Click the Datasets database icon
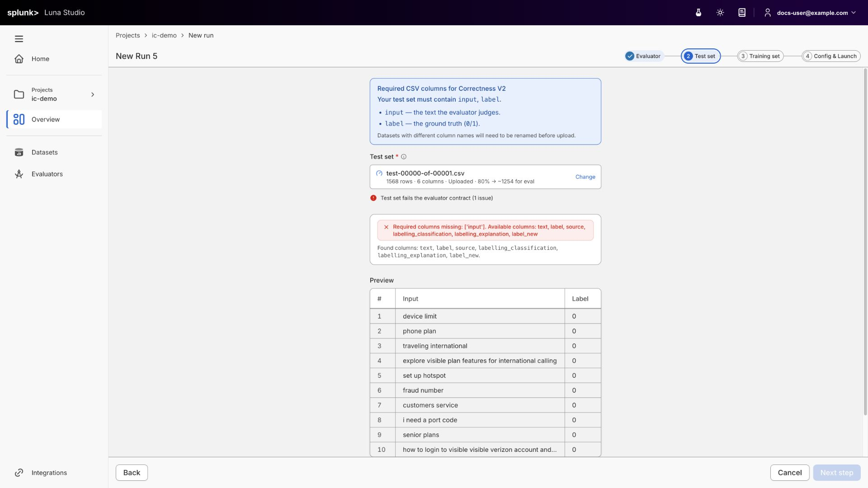This screenshot has height=488, width=868. pyautogui.click(x=19, y=152)
